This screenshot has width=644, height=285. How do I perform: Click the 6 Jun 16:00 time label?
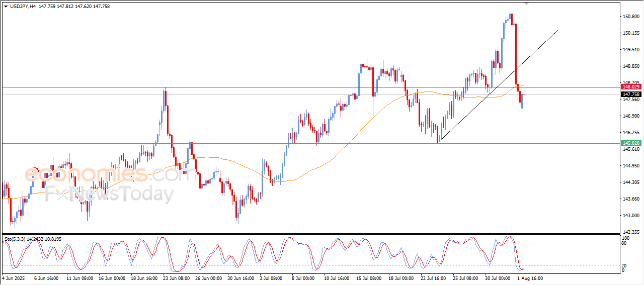click(46, 278)
